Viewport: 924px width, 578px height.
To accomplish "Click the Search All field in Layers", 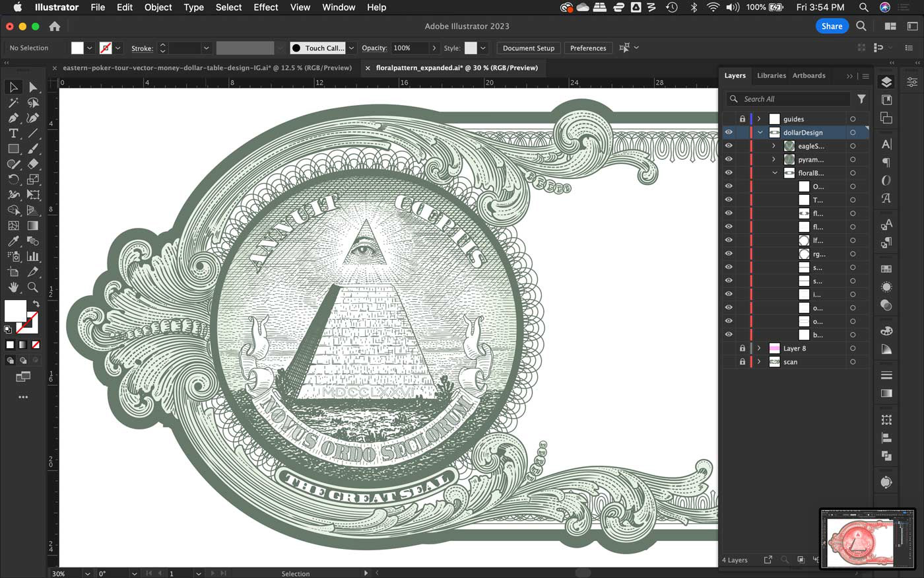I will click(788, 99).
